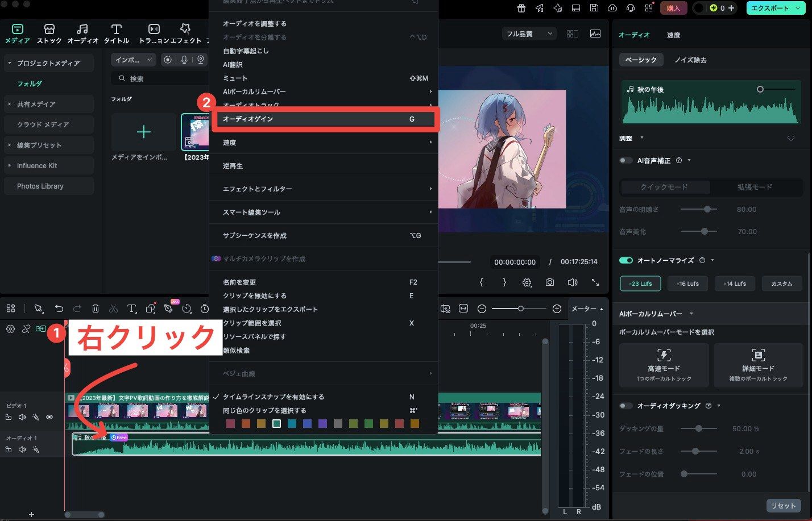Image resolution: width=812 pixels, height=521 pixels.
Task: Select ミュート in the context menu
Action: tap(324, 78)
